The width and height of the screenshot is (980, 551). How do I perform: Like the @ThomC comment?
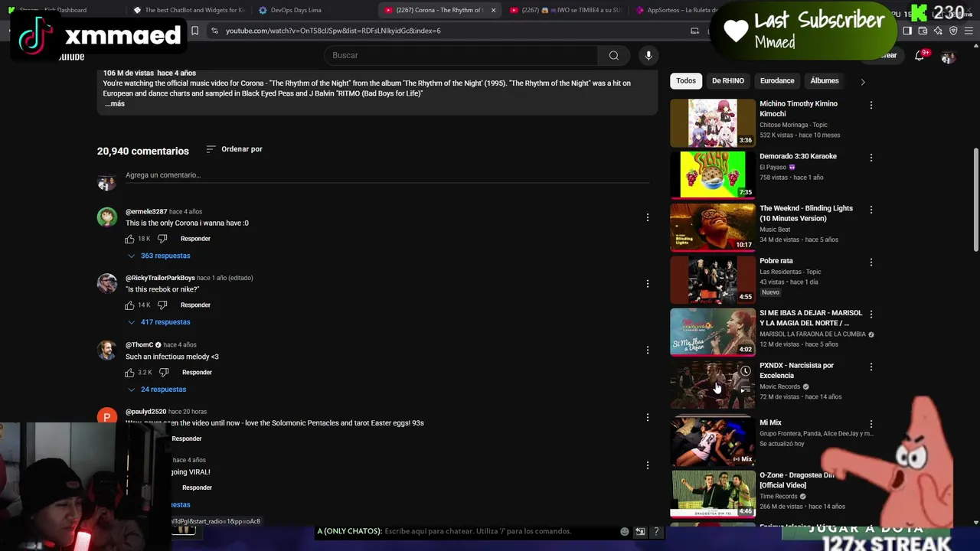click(x=129, y=373)
